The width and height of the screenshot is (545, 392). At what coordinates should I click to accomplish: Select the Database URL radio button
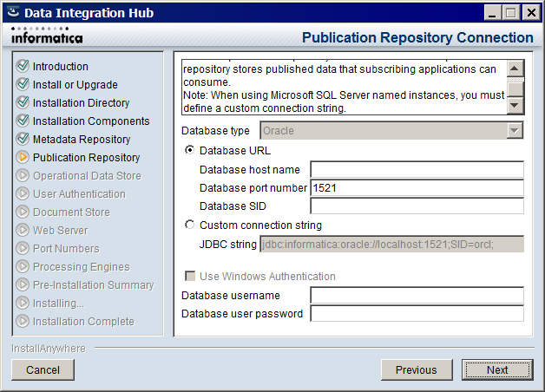pos(189,150)
